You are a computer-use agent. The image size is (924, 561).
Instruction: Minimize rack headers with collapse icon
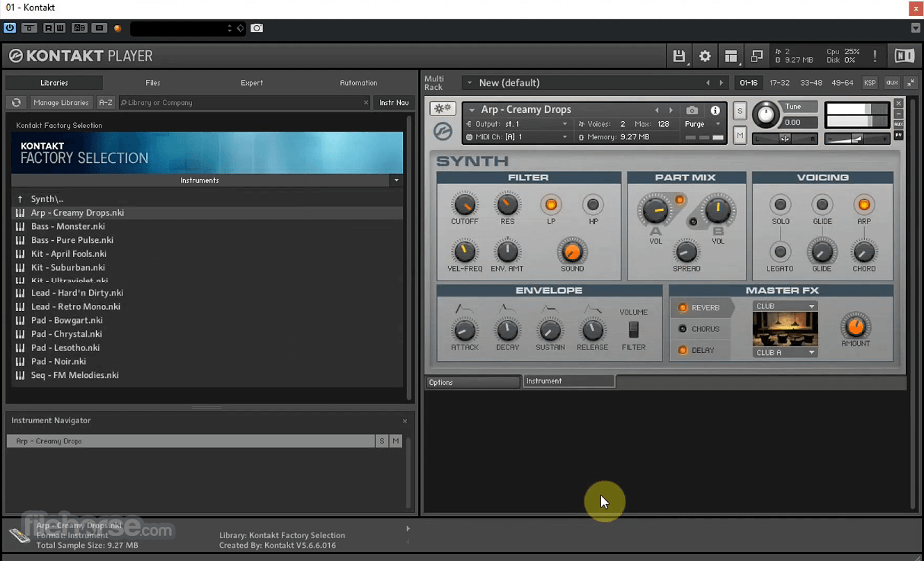pos(911,83)
